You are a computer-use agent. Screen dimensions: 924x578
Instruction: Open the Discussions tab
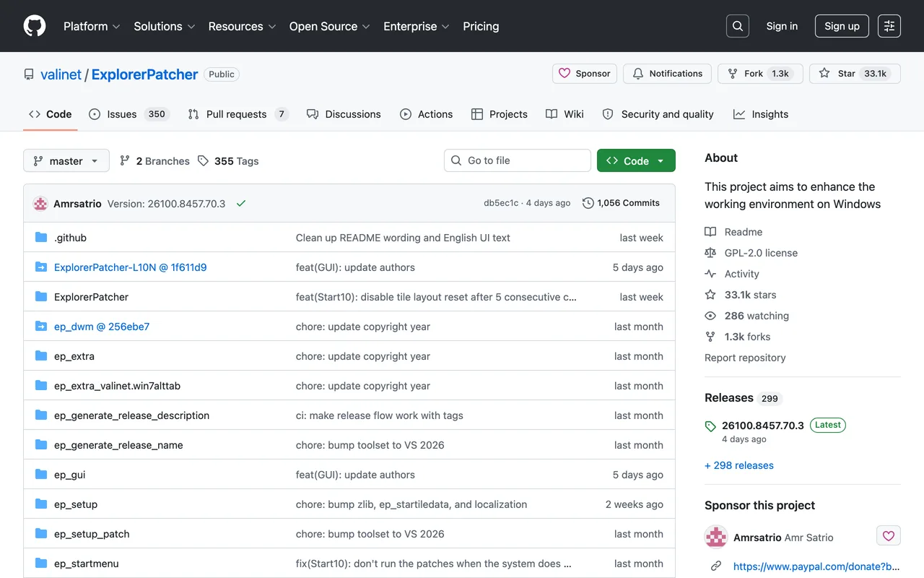[344, 114]
